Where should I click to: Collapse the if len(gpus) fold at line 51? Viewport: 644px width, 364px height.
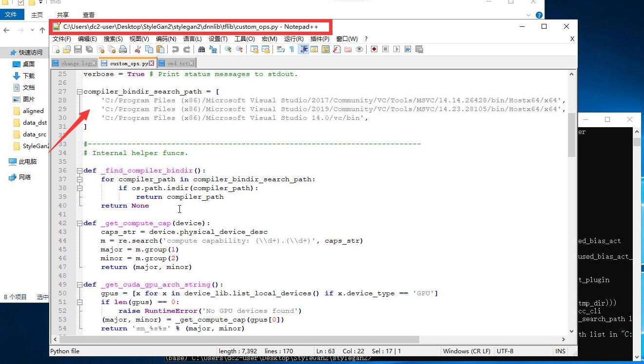tap(79, 302)
